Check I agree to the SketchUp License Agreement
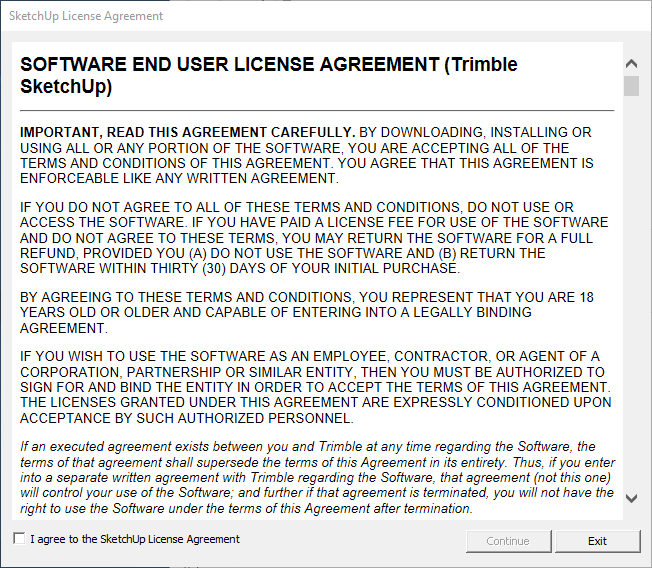 (19, 538)
